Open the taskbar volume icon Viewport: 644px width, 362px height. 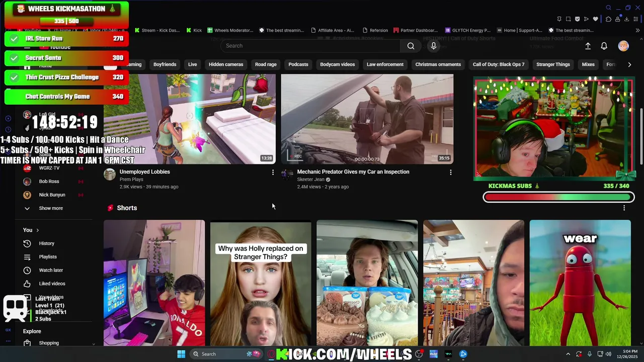click(x=608, y=354)
